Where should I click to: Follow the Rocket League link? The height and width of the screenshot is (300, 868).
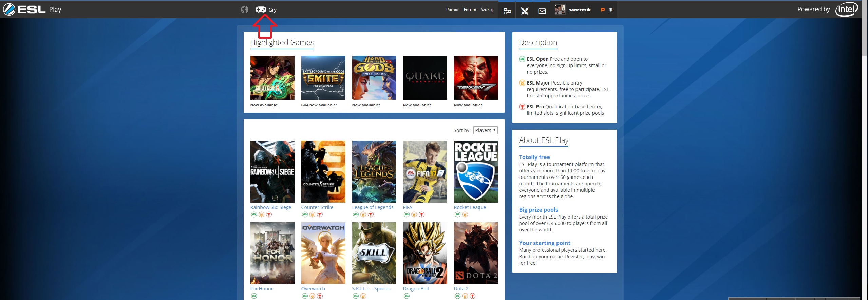(x=470, y=207)
